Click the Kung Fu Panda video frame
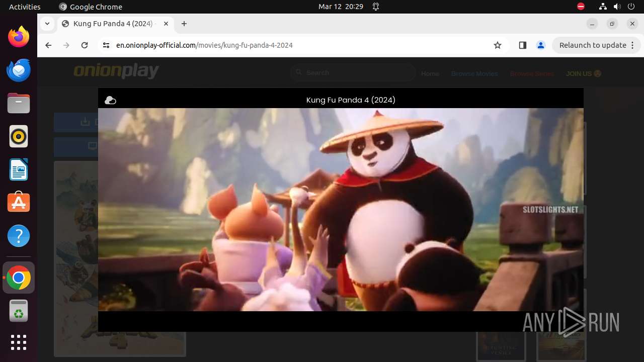 point(341,210)
